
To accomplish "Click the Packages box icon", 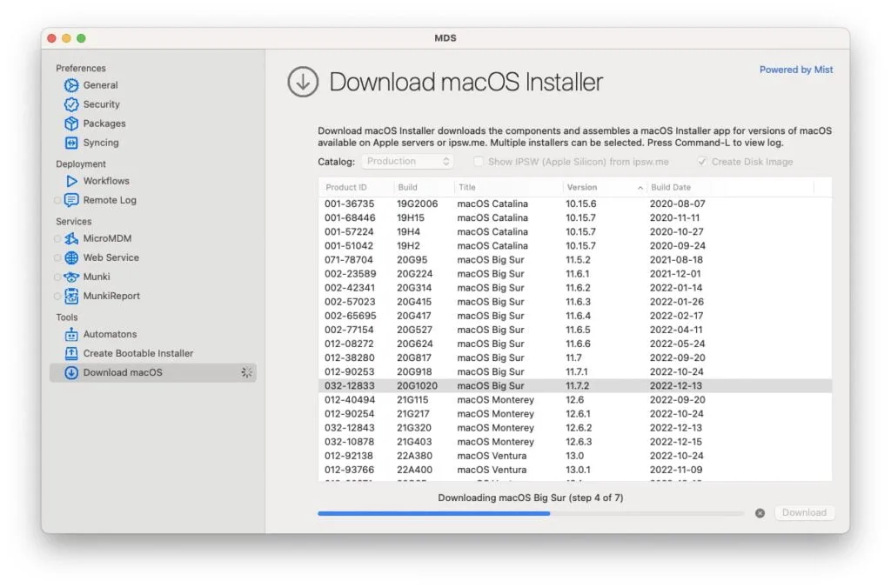I will pos(71,124).
